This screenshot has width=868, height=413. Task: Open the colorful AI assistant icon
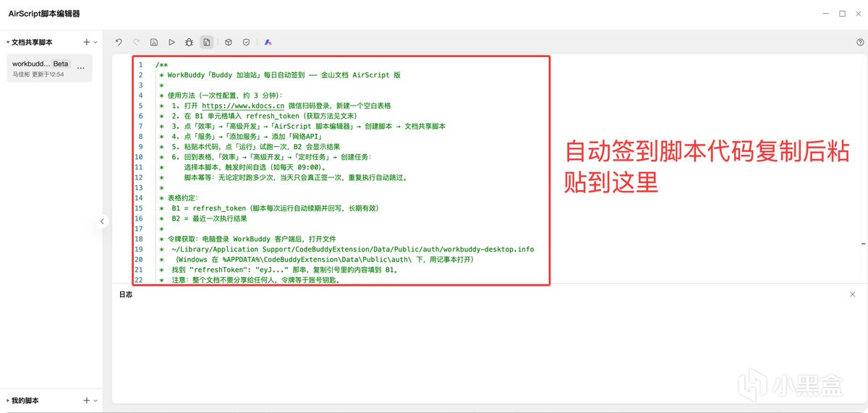[268, 43]
